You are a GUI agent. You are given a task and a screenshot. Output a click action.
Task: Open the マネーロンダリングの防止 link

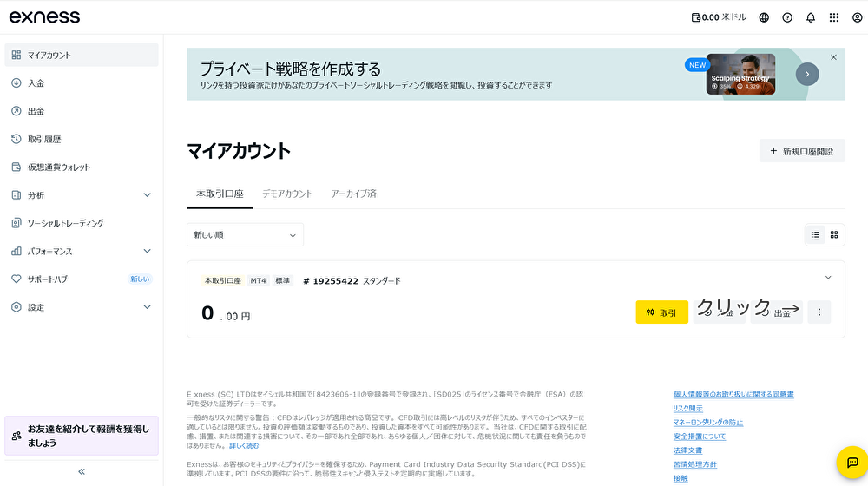[708, 423]
